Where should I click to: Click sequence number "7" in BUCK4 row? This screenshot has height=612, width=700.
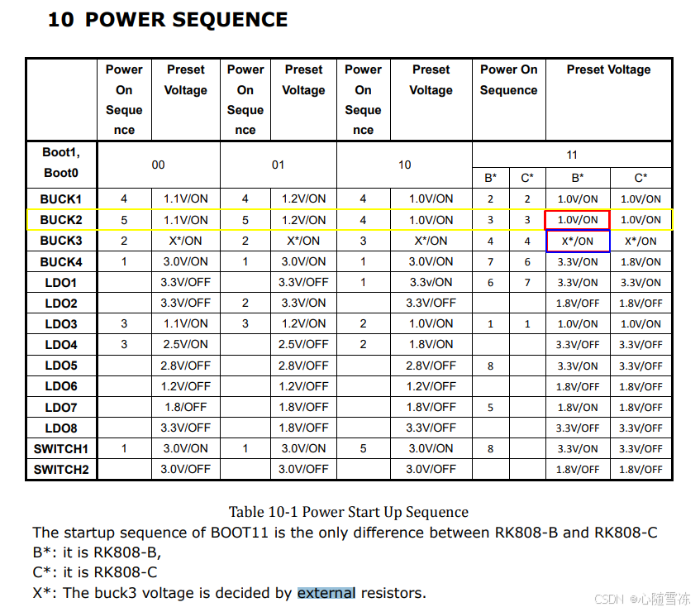pos(490,262)
